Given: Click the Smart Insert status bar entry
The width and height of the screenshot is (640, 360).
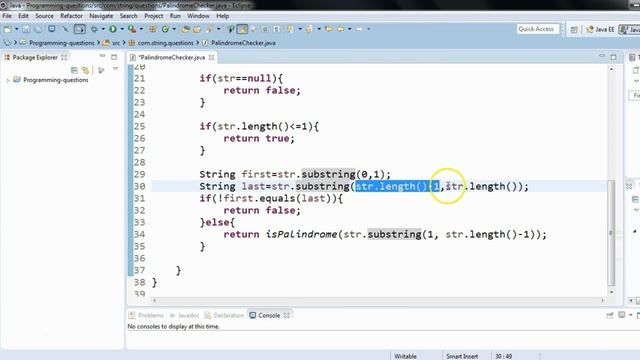Looking at the screenshot, I should click(462, 356).
